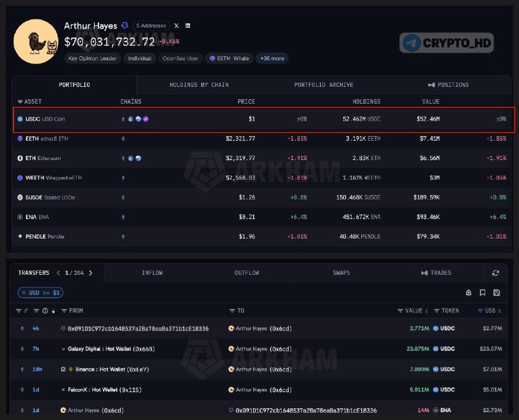Go to the previous transfers page

point(58,273)
